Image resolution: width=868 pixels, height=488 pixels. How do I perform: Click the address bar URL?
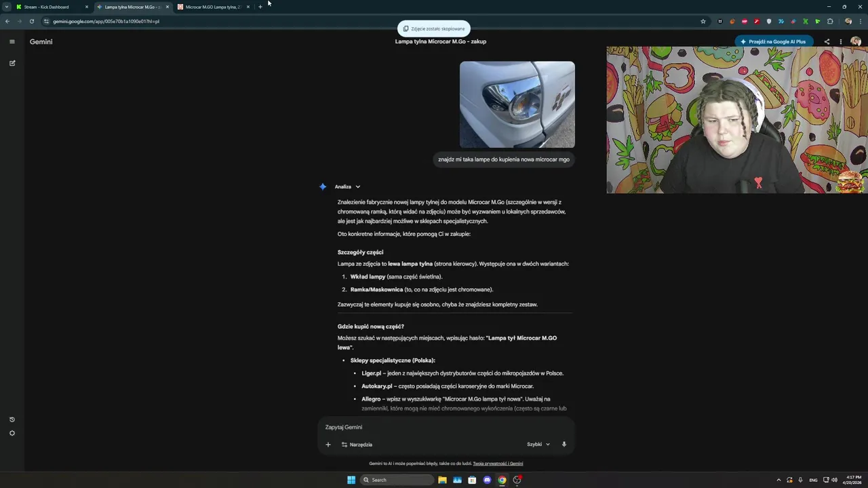pyautogui.click(x=106, y=21)
